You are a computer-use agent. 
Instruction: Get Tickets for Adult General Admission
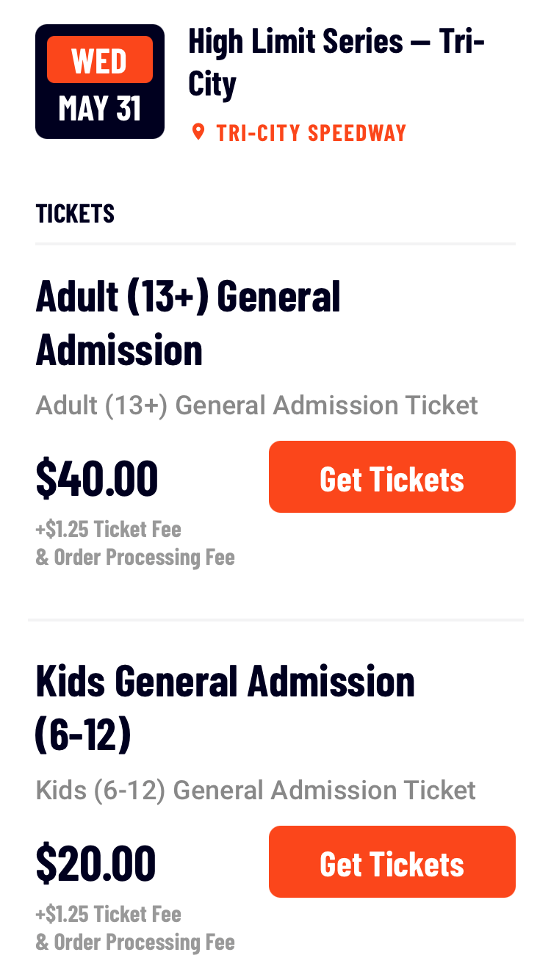(392, 477)
